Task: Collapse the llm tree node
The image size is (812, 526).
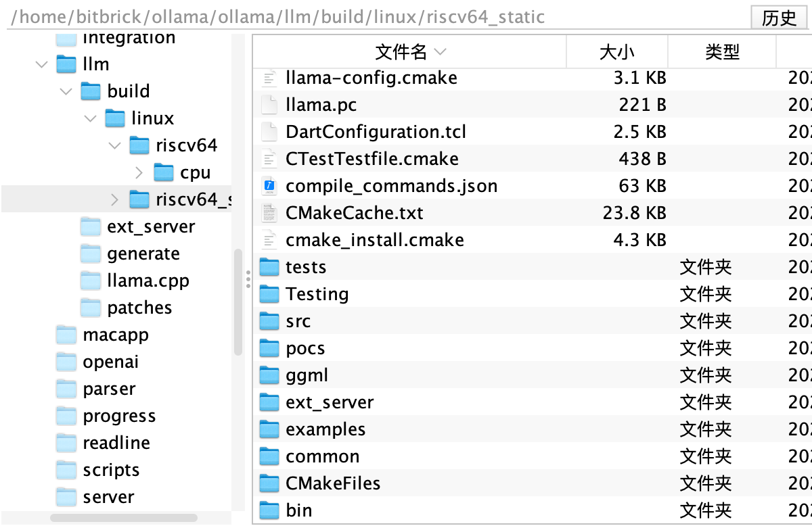Action: (x=41, y=64)
